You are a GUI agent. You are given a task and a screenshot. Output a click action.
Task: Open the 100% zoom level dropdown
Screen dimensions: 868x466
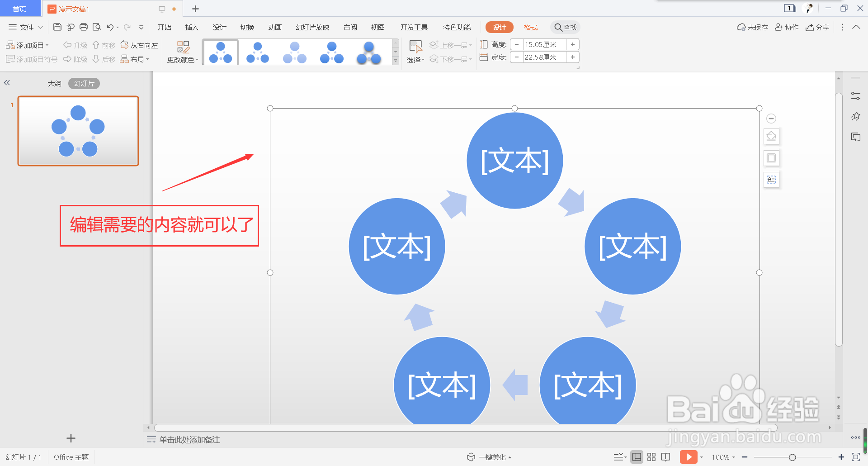[x=723, y=457]
